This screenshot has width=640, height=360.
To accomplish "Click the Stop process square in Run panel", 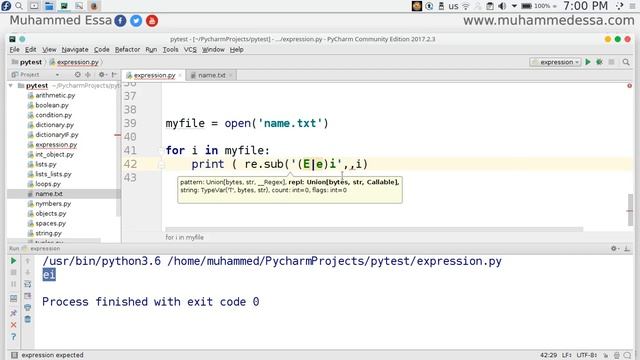I will click(x=13, y=272).
